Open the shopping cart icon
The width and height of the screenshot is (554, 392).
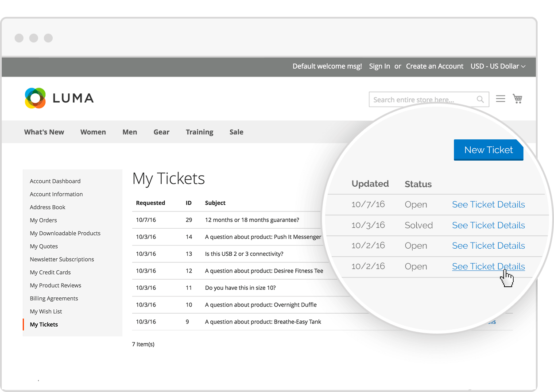pos(518,99)
